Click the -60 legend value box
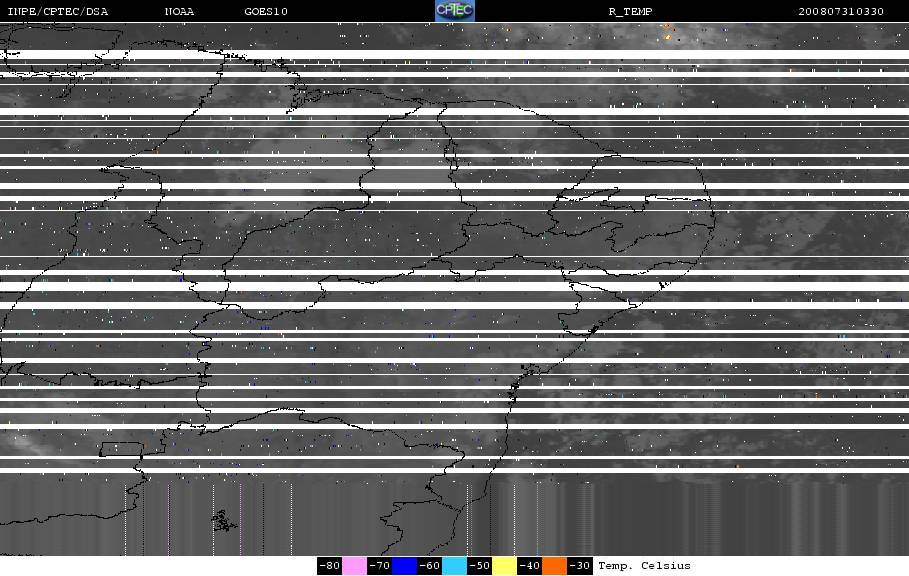This screenshot has height=576, width=909. click(429, 566)
